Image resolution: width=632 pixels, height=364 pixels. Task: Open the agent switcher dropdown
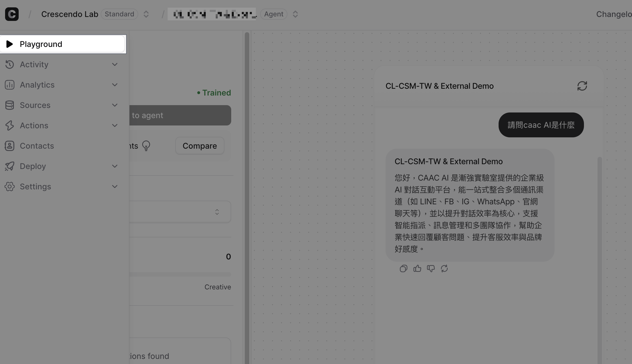click(295, 14)
